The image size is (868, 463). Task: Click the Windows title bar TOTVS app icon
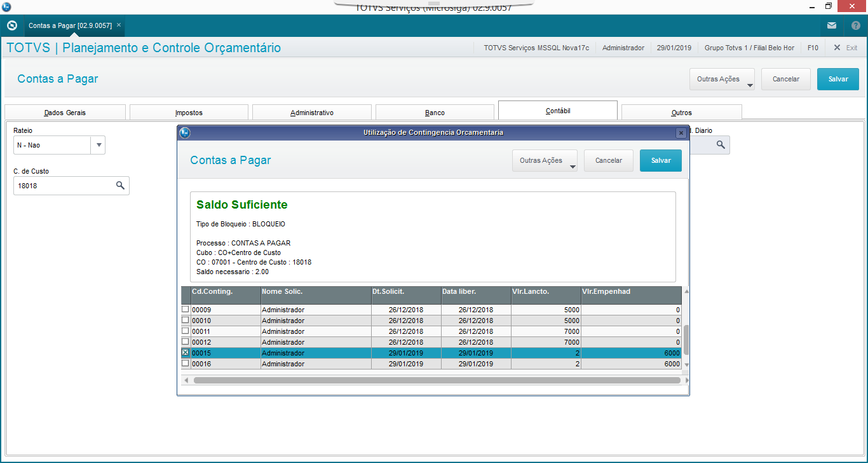pos(6,6)
